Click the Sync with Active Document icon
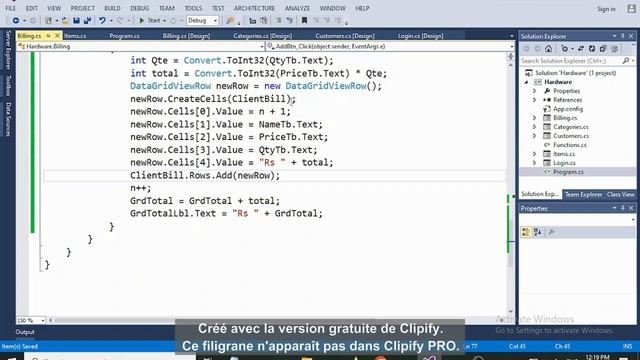 (581, 49)
